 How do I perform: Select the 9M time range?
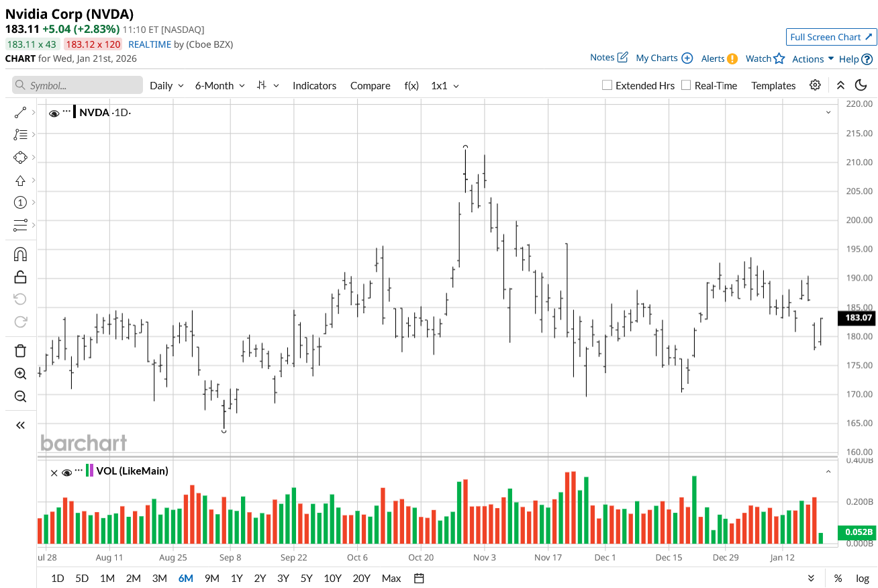(x=212, y=579)
